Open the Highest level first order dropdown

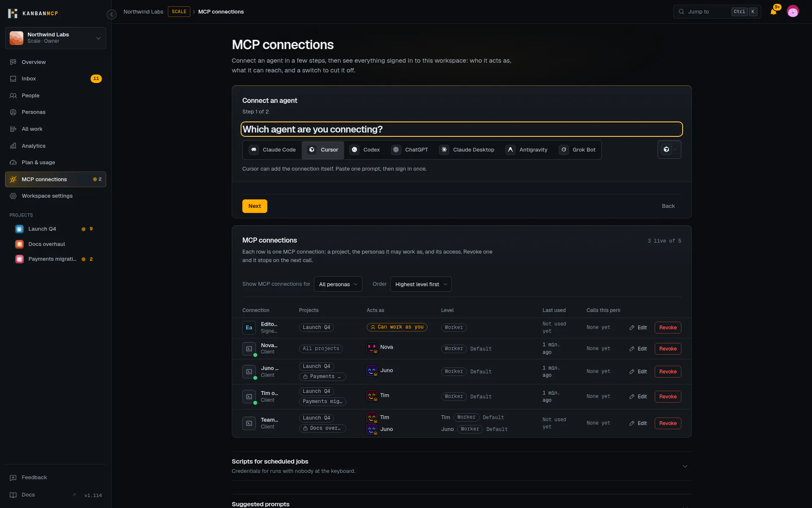pos(421,284)
